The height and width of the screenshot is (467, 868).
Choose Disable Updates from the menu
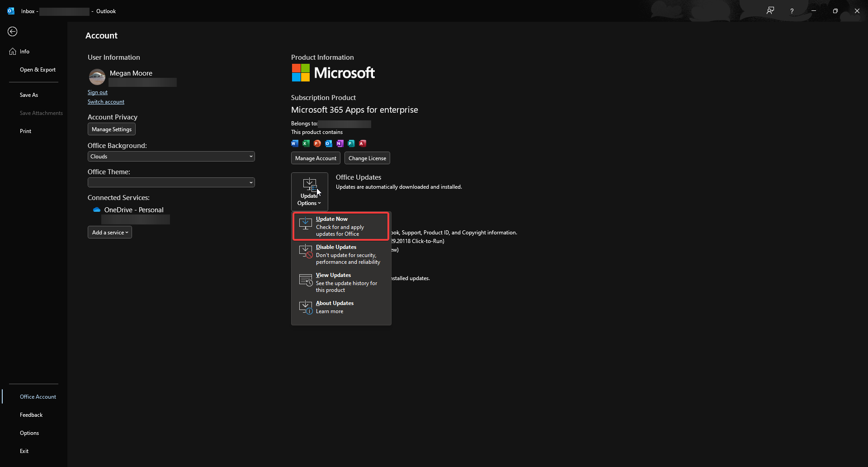tap(341, 254)
